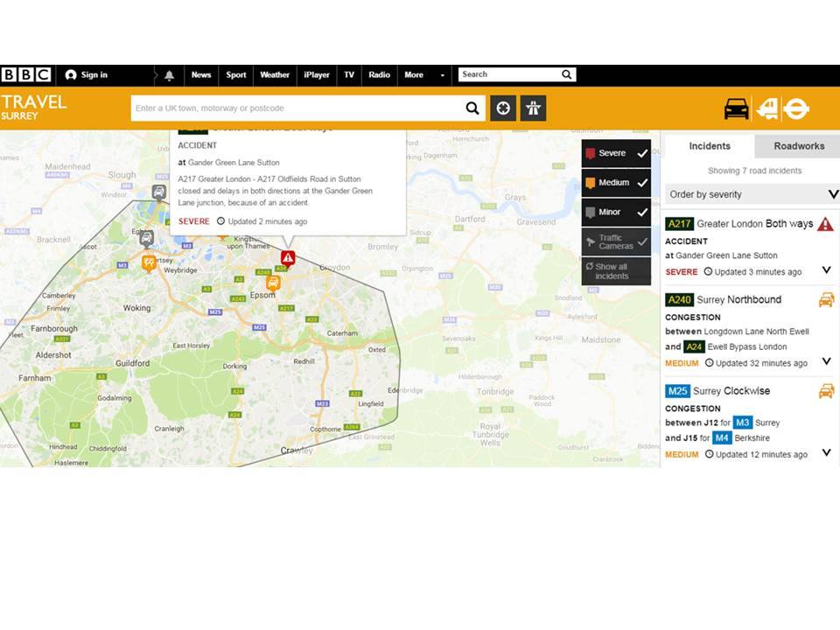Toggle Minor incidents filter
The image size is (840, 630).
point(616,212)
